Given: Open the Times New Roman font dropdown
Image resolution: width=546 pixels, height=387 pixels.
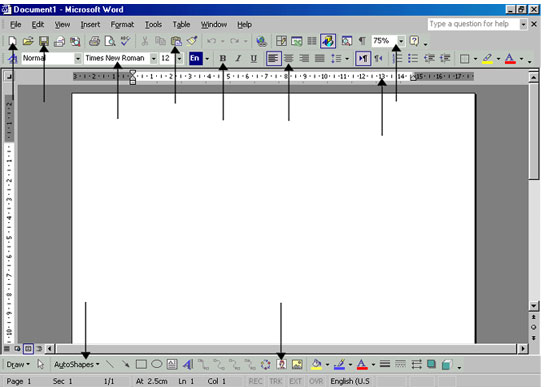Looking at the screenshot, I should click(153, 58).
